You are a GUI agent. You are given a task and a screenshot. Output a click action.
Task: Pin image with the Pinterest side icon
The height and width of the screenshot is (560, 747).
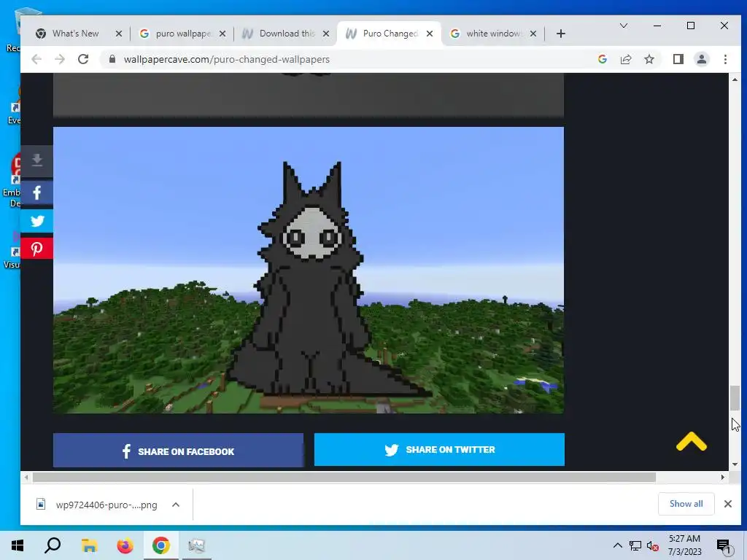tap(36, 249)
